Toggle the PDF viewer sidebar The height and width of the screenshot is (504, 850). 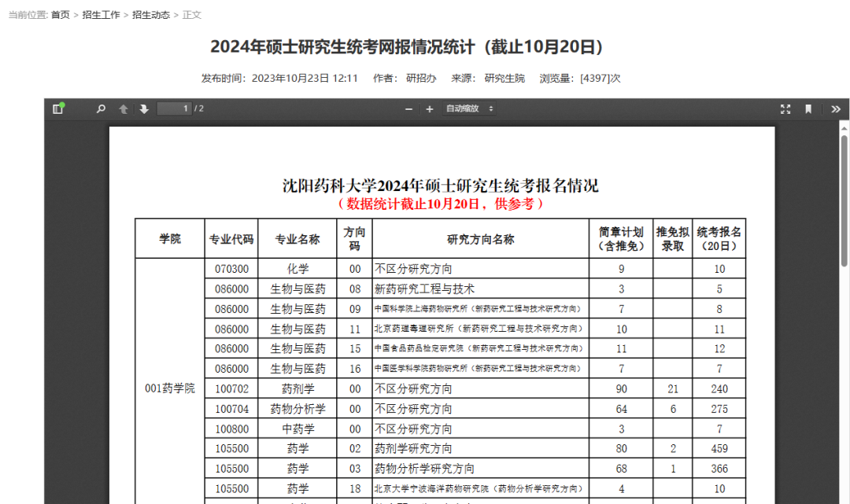tap(58, 109)
